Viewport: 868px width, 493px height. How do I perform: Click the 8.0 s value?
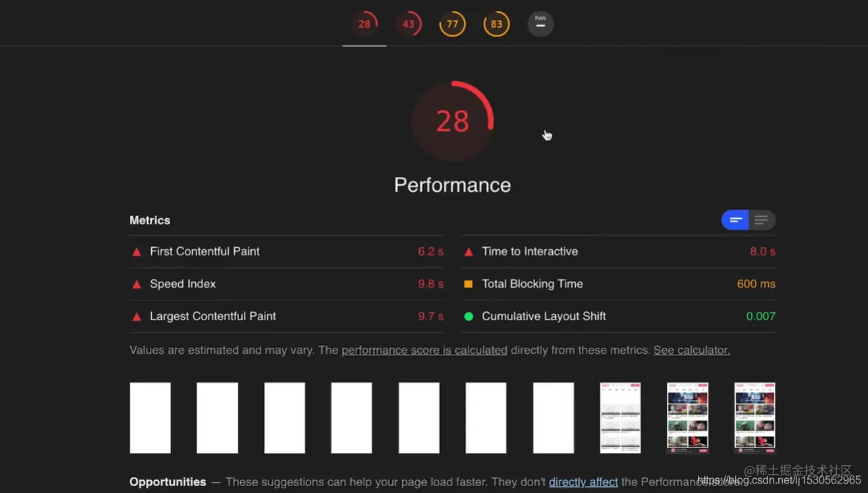click(763, 251)
